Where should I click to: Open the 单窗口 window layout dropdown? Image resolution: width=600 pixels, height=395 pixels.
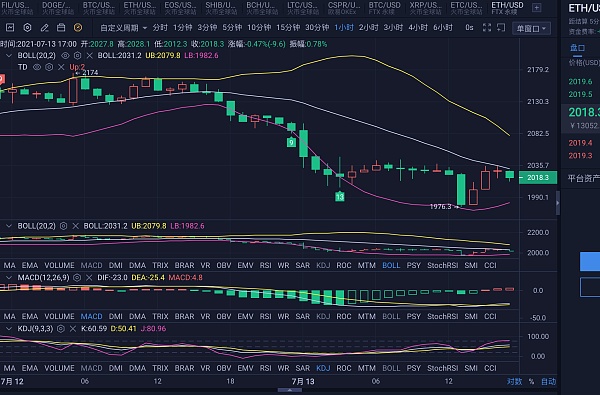click(532, 28)
